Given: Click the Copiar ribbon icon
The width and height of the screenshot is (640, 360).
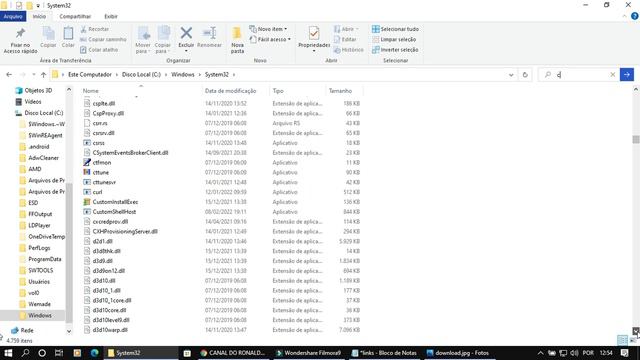Looking at the screenshot, I should pos(48,34).
